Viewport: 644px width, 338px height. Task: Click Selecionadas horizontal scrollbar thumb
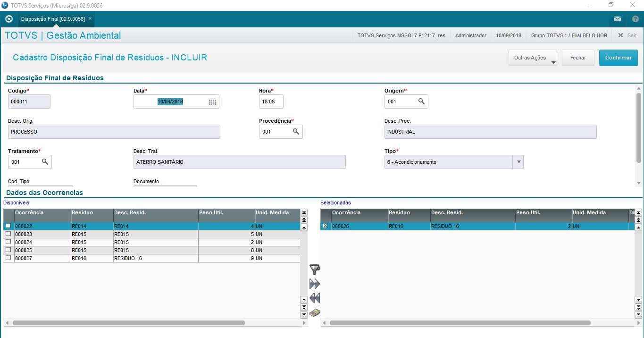tap(460, 323)
